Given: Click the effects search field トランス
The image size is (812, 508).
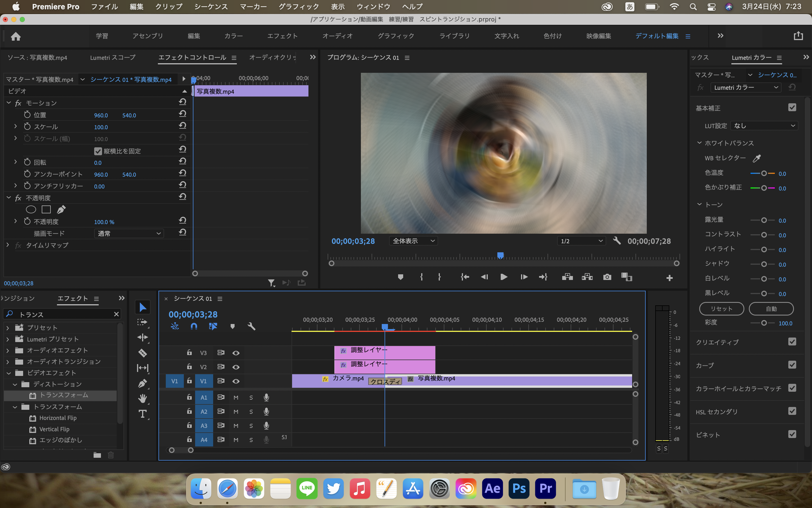Looking at the screenshot, I should pos(62,314).
